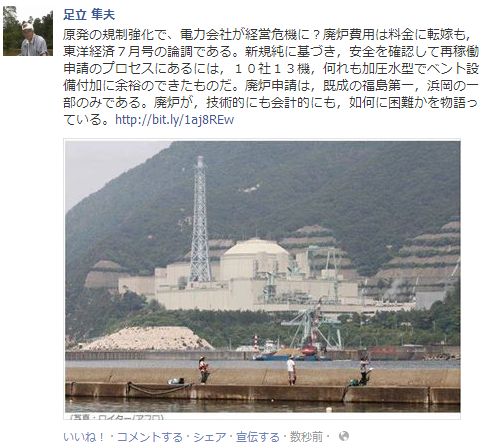Click the rightmost crouching angler on pier

coord(364,372)
